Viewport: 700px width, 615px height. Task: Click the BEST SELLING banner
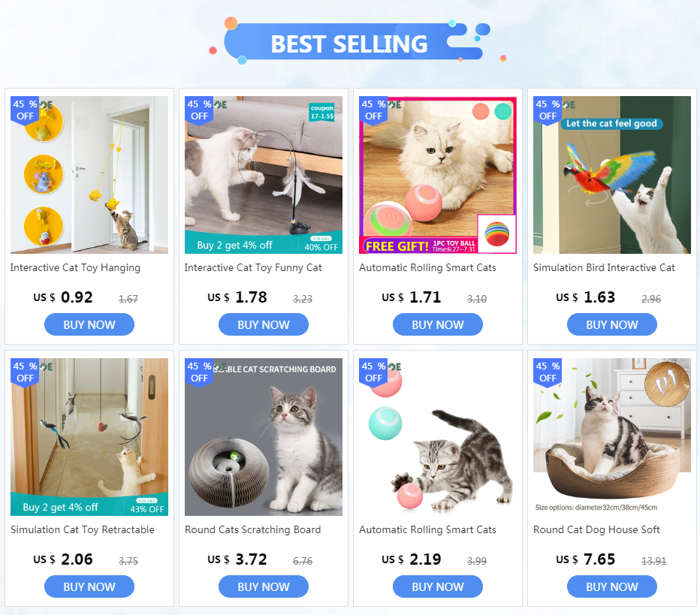pos(349,41)
